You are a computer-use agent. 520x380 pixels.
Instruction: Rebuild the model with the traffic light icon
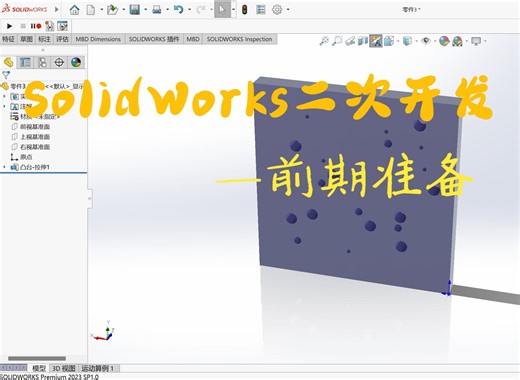point(245,10)
